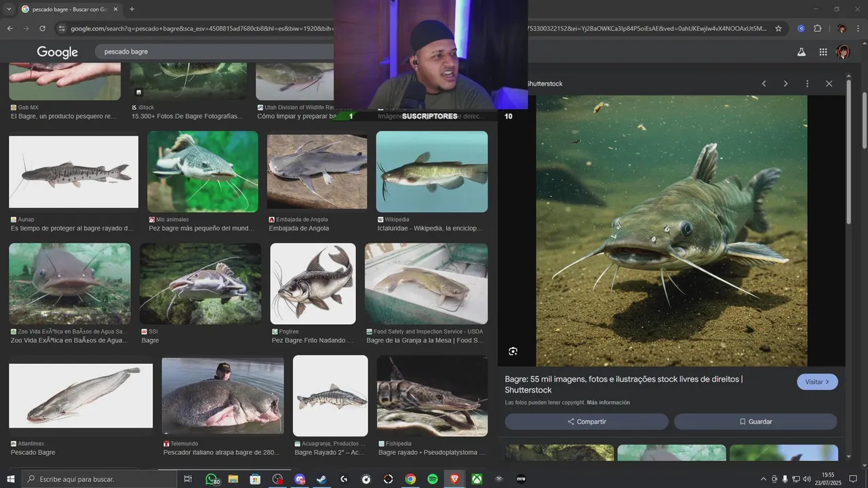Open the Zoo Vida Exótica thumbnail
868x488 pixels.
(x=69, y=284)
